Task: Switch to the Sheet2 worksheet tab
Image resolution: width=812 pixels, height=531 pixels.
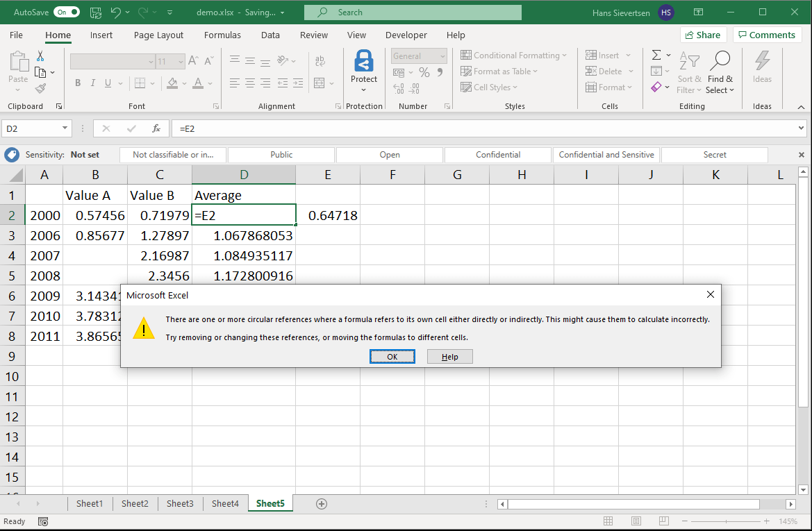Action: pos(135,503)
